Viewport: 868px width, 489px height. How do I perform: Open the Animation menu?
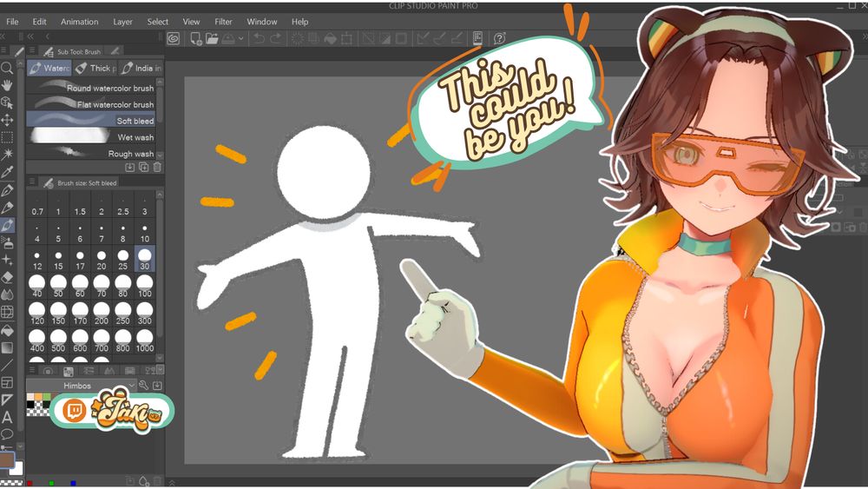coord(79,22)
